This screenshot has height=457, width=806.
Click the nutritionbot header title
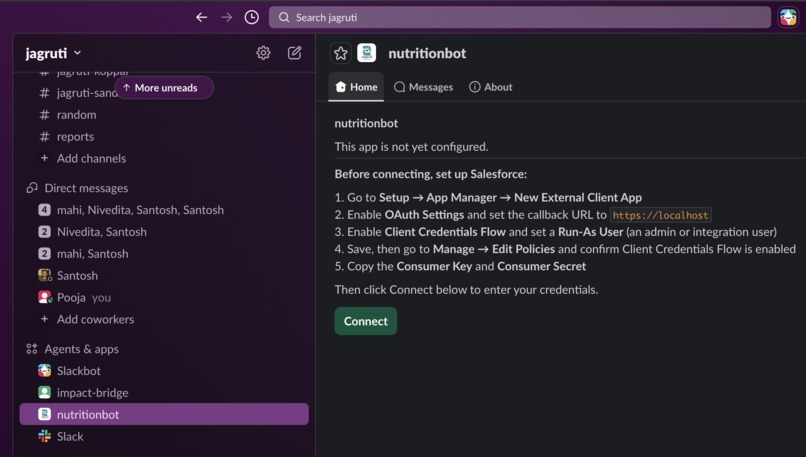pyautogui.click(x=427, y=53)
